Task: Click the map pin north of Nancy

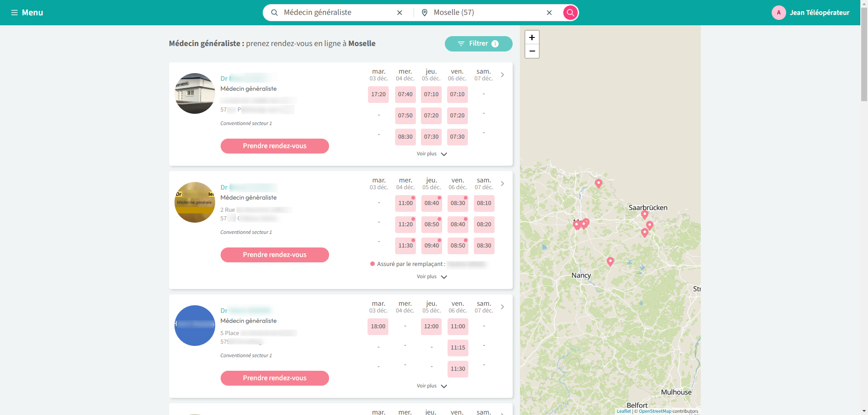Action: coord(610,261)
